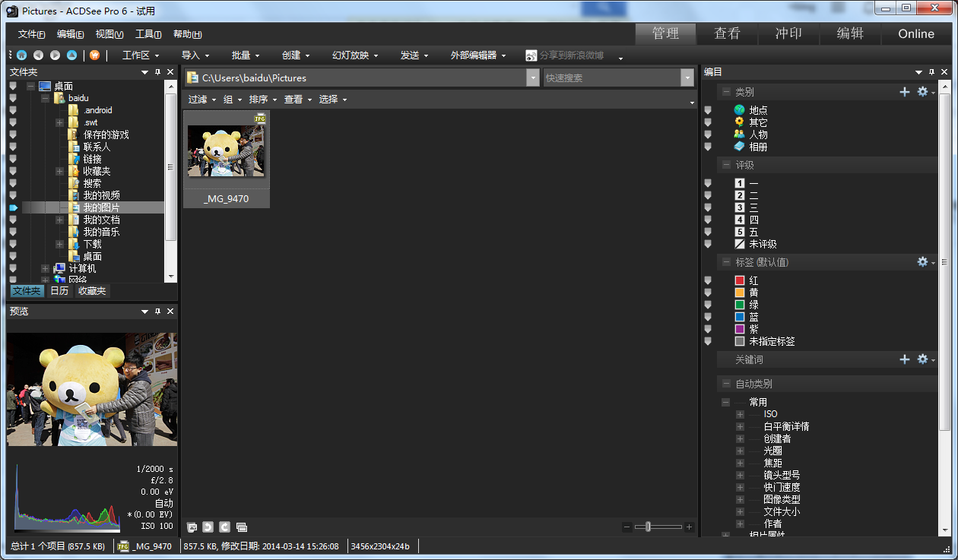Viewport: 958px width, 560px height.
Task: Toggle Easy-Select indicator for 地点 category
Action: [708, 110]
